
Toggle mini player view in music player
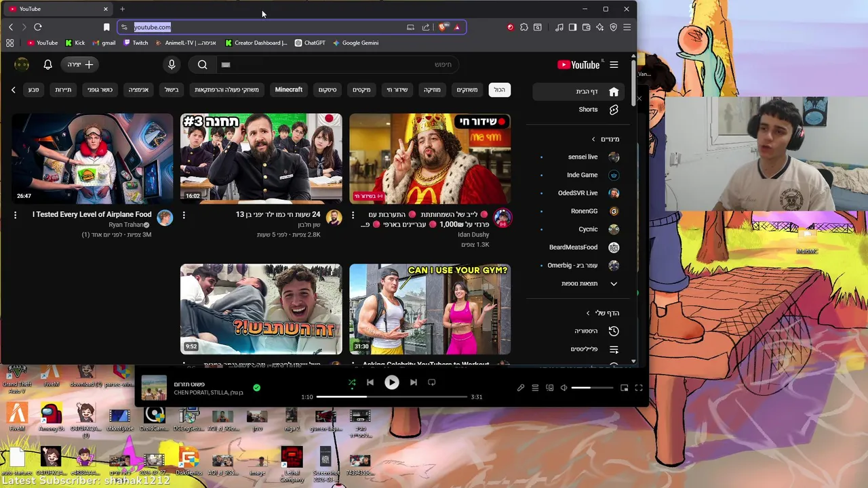pyautogui.click(x=624, y=388)
